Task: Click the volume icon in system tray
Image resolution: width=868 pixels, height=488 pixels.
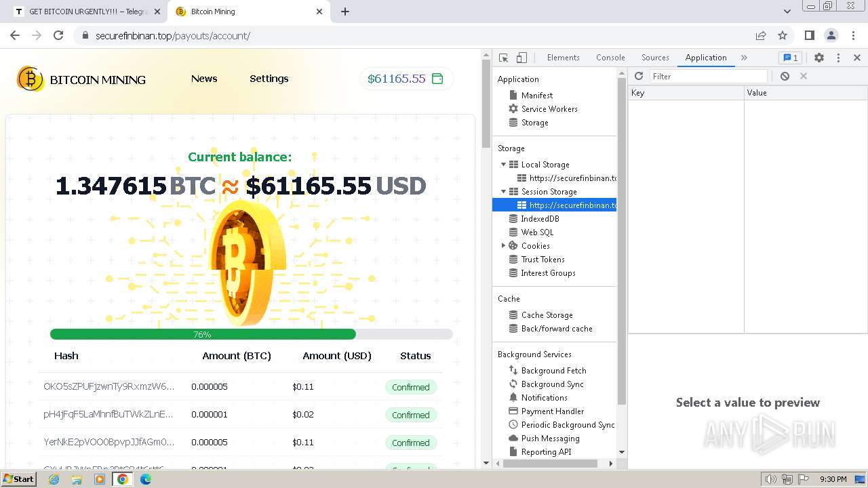Action: [x=770, y=479]
